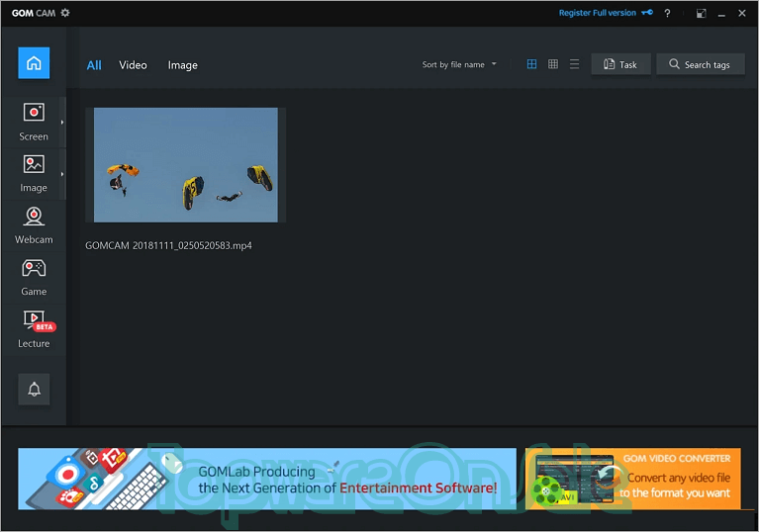Click file name GOMCAM 20181111_0250520583.mp4
This screenshot has width=759, height=532.
point(168,245)
